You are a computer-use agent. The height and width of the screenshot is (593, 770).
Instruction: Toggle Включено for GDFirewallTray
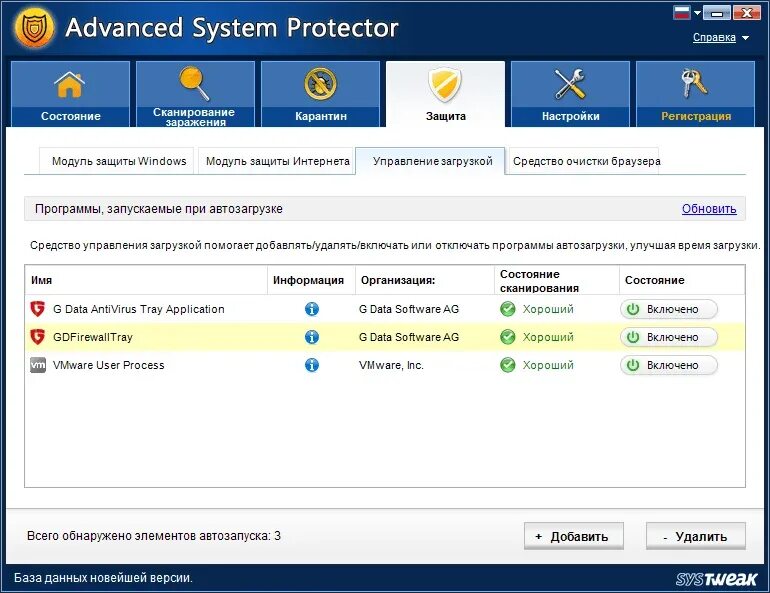[x=669, y=337]
